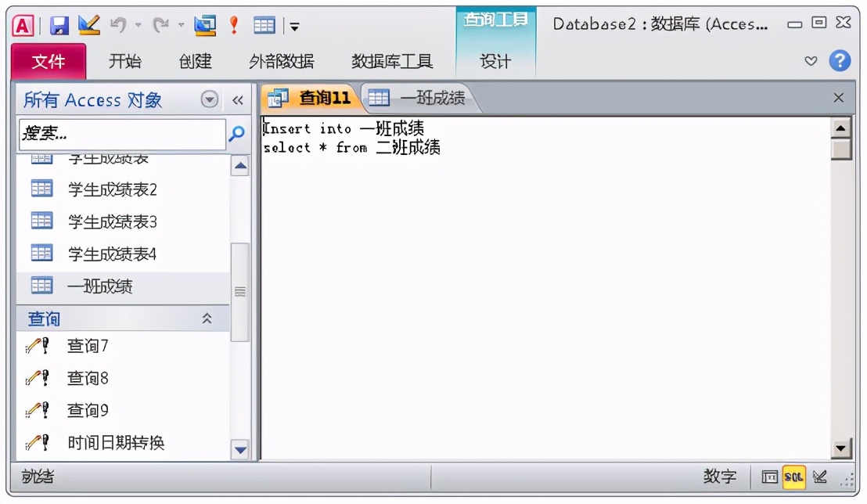Run the query using the exclamation mark icon
Screen dimensions: 867x504
[x=233, y=24]
